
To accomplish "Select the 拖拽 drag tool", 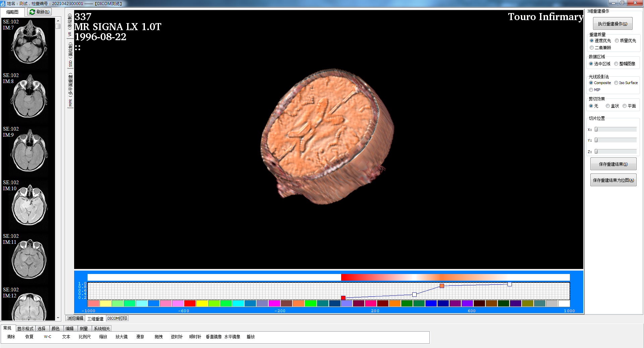I will (x=158, y=337).
